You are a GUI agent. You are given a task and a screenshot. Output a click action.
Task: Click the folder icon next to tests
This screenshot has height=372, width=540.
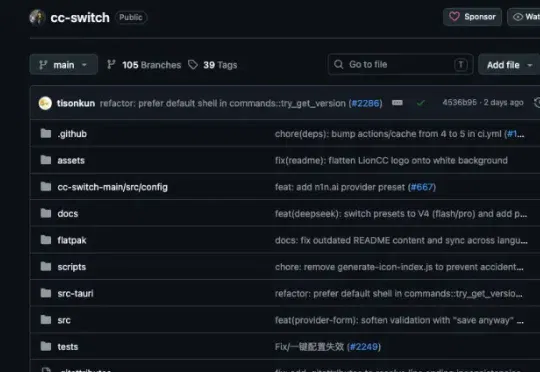click(46, 346)
